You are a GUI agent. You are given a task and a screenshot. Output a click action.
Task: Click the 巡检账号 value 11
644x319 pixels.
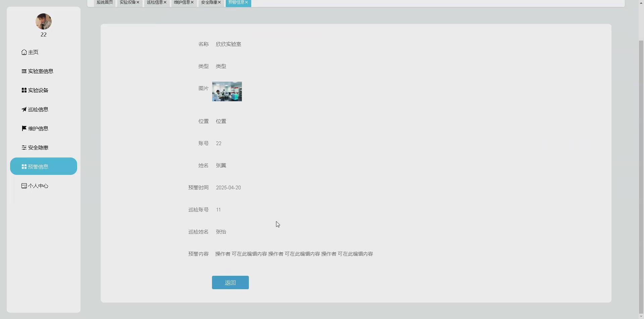click(218, 210)
